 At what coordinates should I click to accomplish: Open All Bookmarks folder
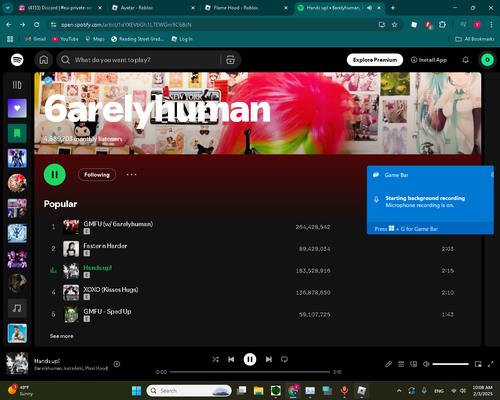tap(475, 39)
